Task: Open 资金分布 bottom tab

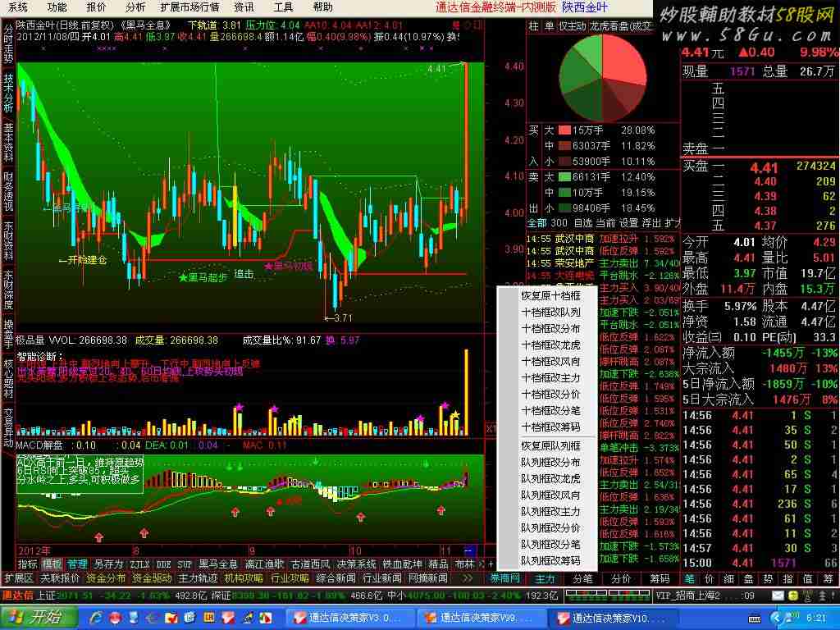Action: tap(106, 578)
